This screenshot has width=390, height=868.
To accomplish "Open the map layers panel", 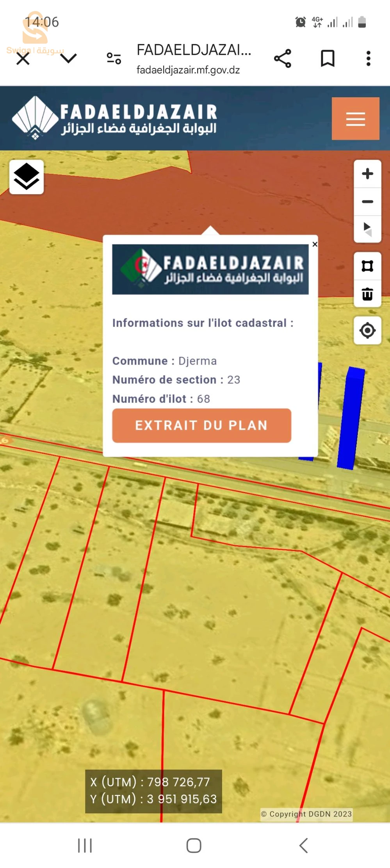I will point(27,177).
